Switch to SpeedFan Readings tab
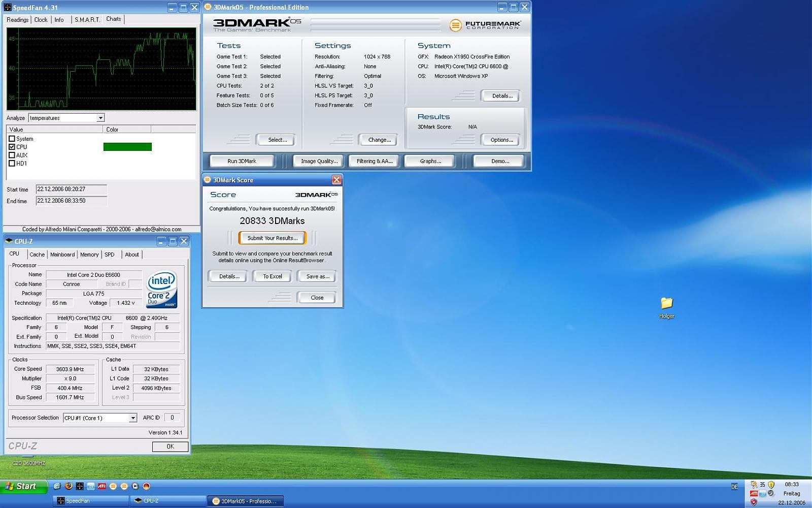 [17, 20]
